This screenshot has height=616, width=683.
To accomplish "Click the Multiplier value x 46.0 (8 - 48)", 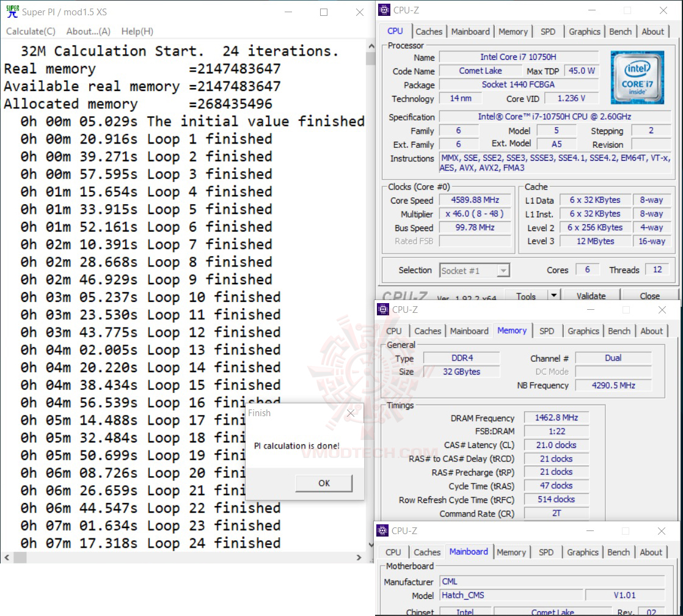I will coord(475,214).
